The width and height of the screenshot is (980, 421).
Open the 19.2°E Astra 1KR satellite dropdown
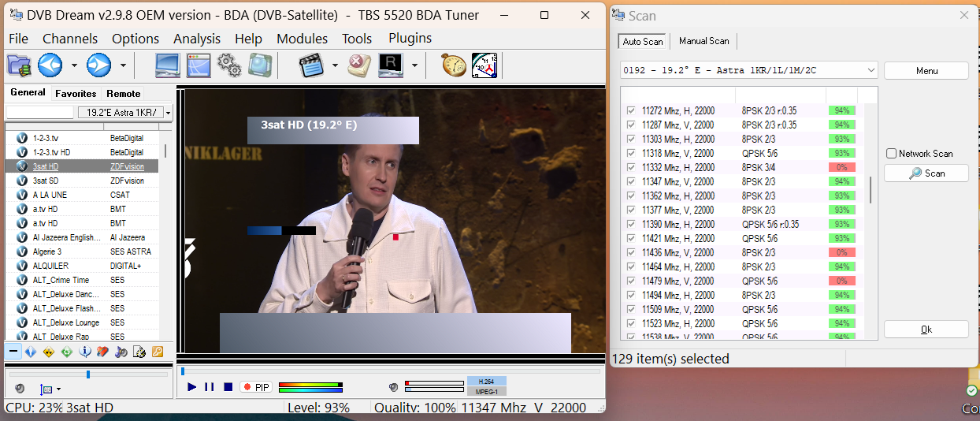click(x=124, y=113)
